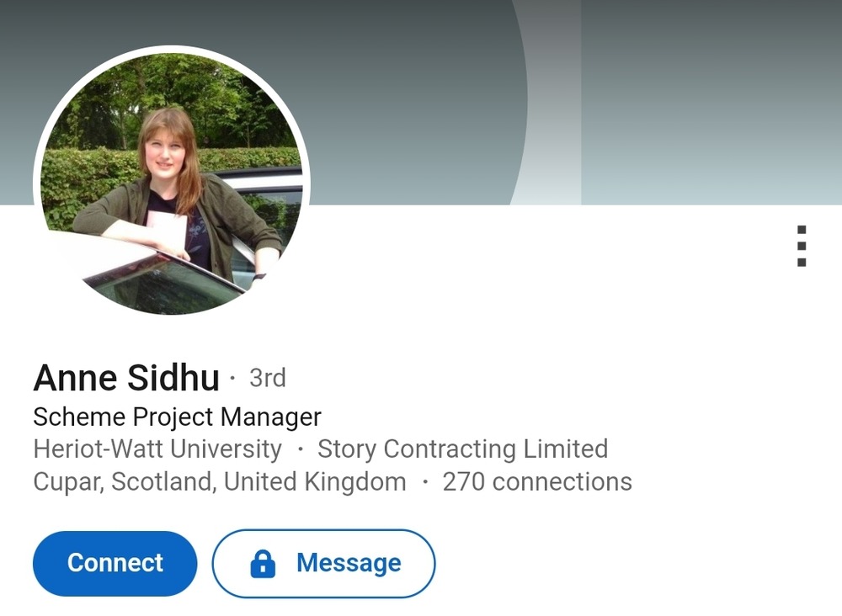View the 270 connections link

[x=537, y=481]
